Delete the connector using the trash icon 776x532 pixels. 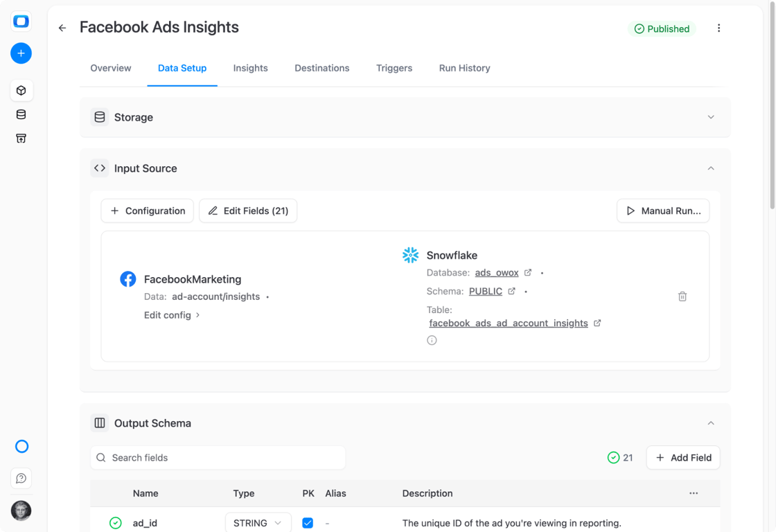tap(682, 296)
